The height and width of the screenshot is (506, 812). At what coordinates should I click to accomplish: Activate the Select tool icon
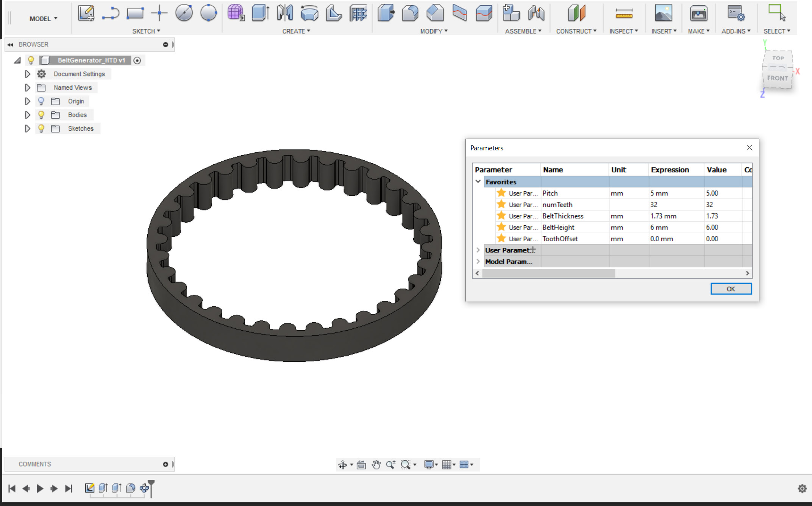pyautogui.click(x=777, y=12)
